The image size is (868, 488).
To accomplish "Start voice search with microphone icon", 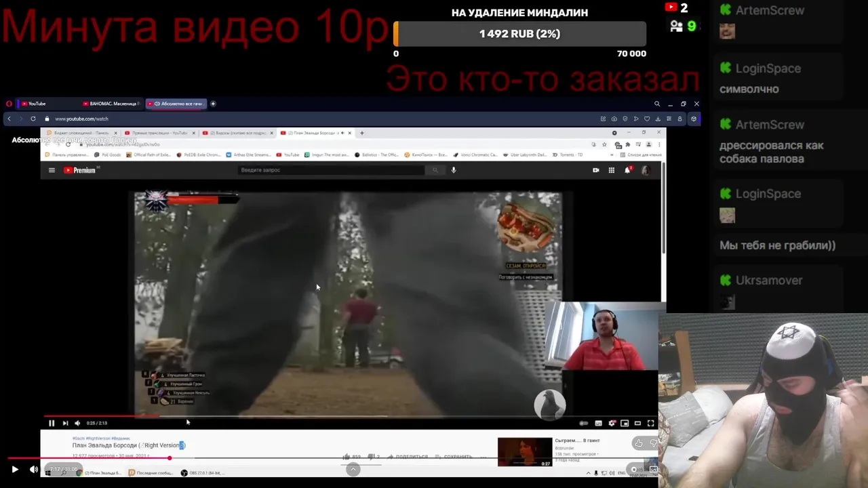I will pos(454,170).
